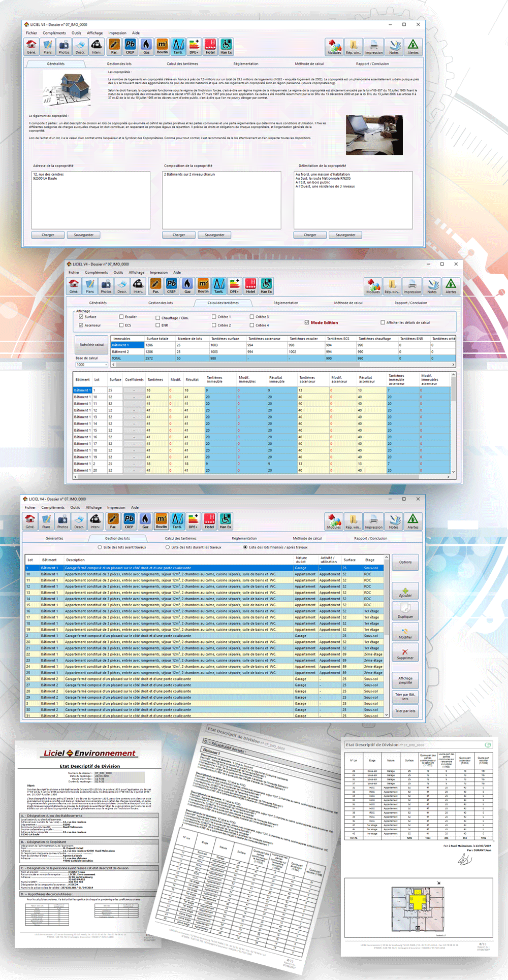Click Sauvegarder under Délimitation de la copropriété
Image resolution: width=508 pixels, height=980 pixels.
[345, 235]
